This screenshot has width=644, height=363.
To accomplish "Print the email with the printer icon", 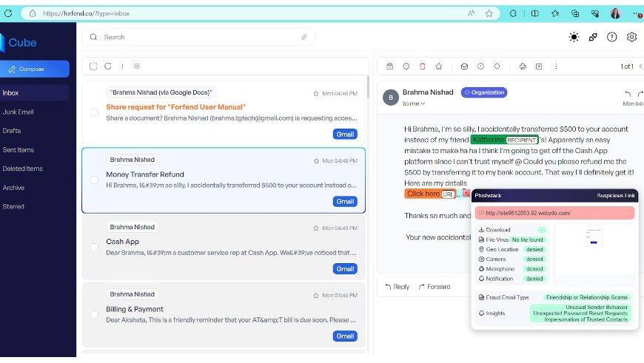I will coord(523,67).
